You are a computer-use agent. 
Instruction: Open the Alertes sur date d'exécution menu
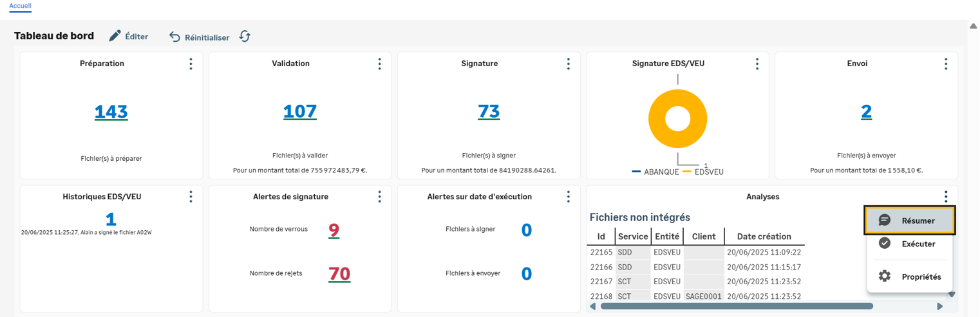pos(568,197)
